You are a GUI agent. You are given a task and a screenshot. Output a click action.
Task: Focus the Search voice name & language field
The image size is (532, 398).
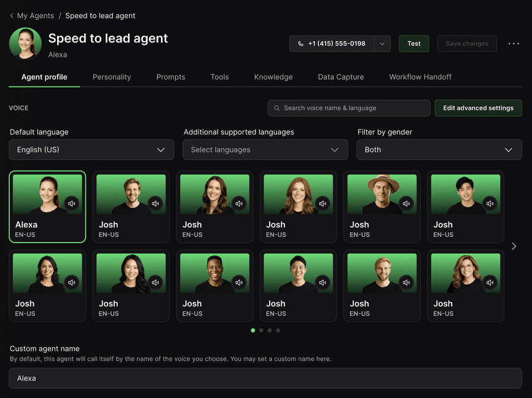click(349, 108)
